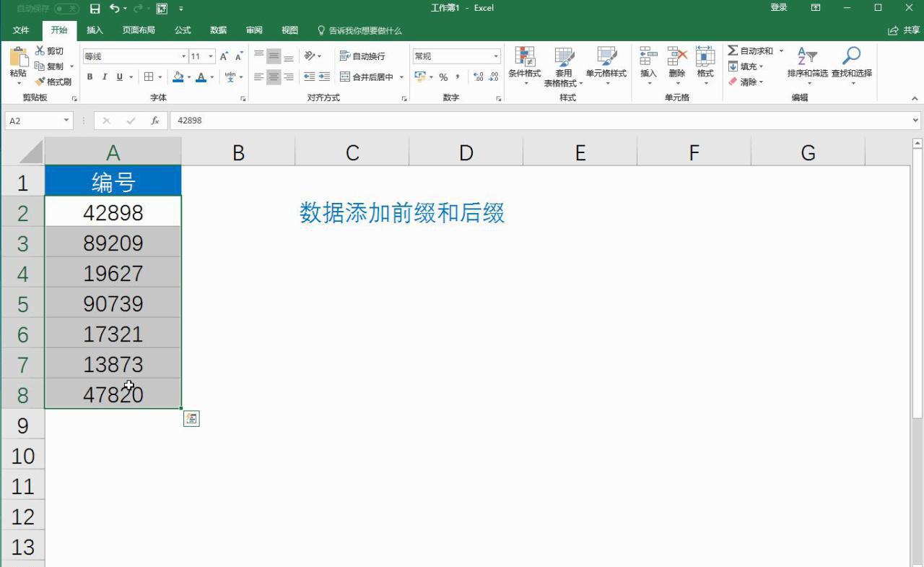Viewport: 924px width, 567px height.
Task: Click the Copy (复制) button
Action: [x=49, y=66]
